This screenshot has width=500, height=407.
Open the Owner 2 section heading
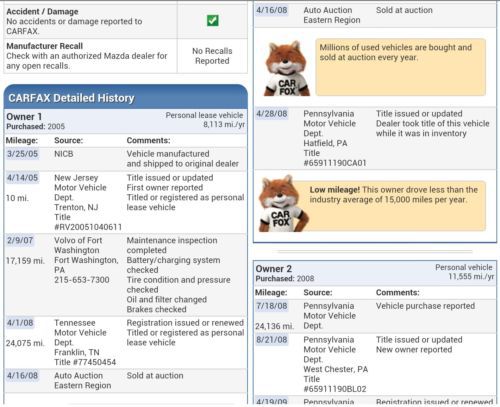[x=273, y=269]
